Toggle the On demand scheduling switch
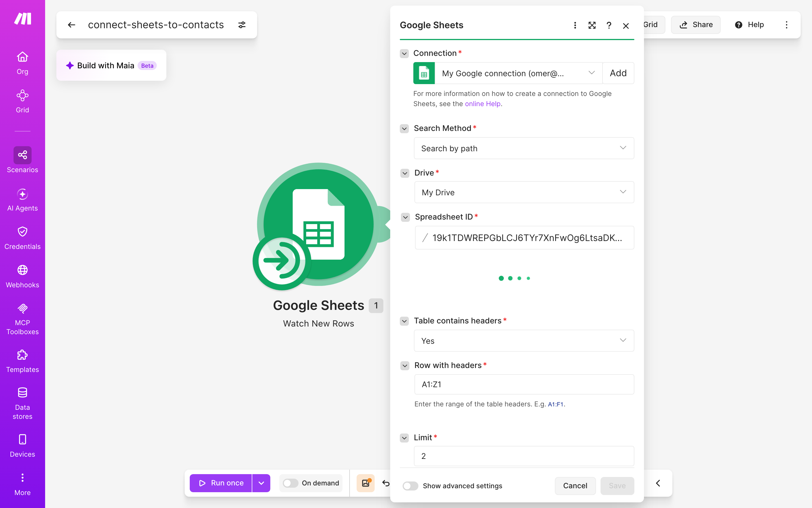This screenshot has width=812, height=508. point(290,483)
